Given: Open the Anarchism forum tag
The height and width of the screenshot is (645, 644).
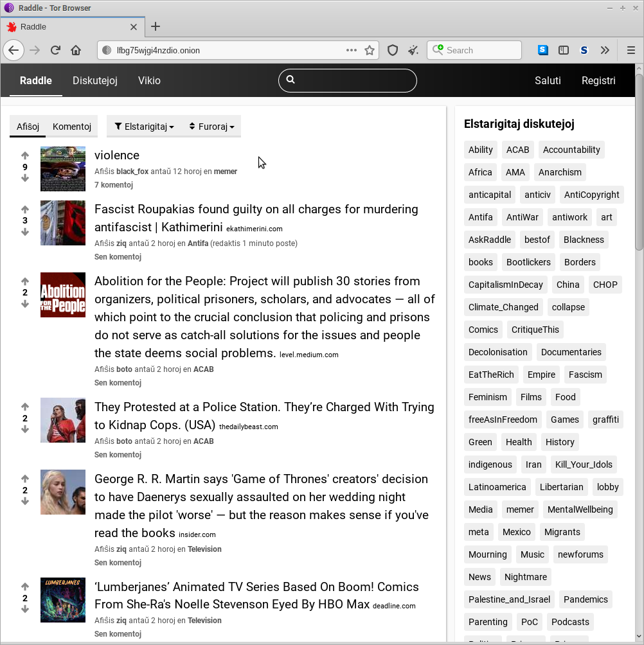Looking at the screenshot, I should point(560,172).
